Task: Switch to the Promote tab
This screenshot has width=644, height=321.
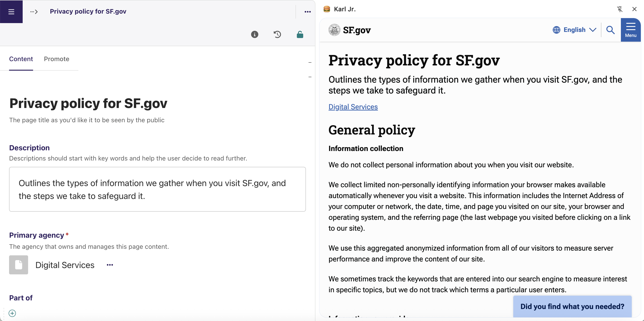Action: tap(56, 59)
